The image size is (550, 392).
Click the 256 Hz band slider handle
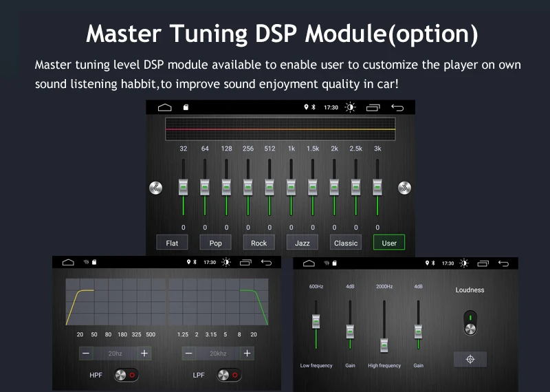[x=248, y=187]
